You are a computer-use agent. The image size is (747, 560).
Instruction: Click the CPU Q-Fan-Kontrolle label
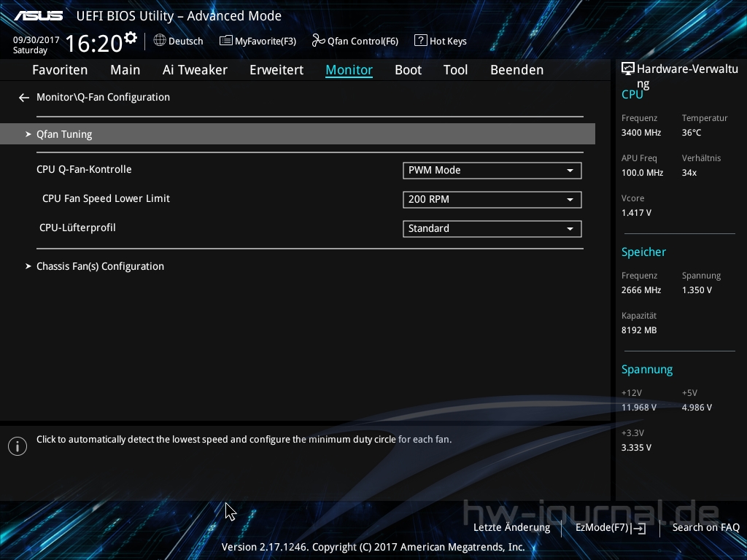click(x=84, y=169)
